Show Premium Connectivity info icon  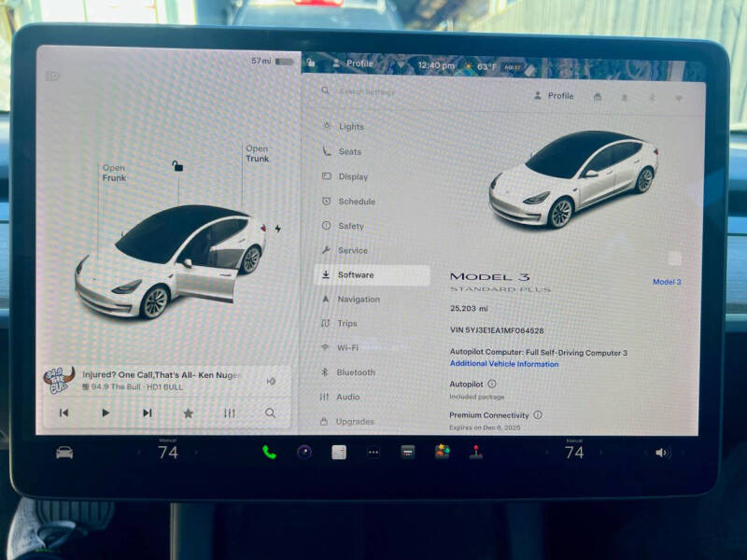tap(538, 415)
